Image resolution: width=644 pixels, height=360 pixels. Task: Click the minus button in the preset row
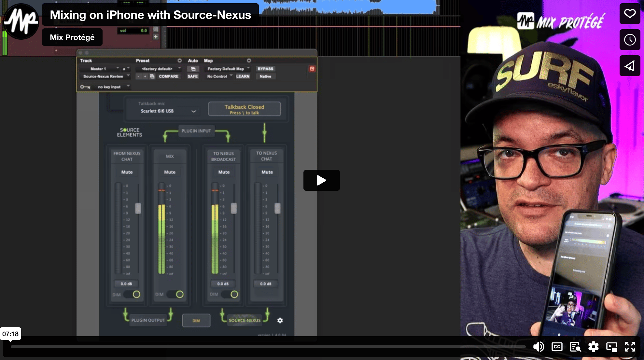tap(138, 76)
